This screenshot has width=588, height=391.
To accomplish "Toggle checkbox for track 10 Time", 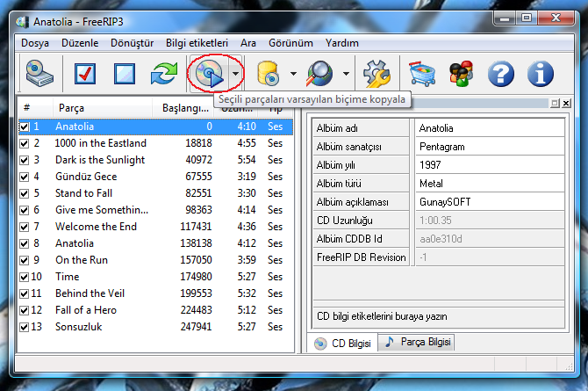I will [25, 277].
